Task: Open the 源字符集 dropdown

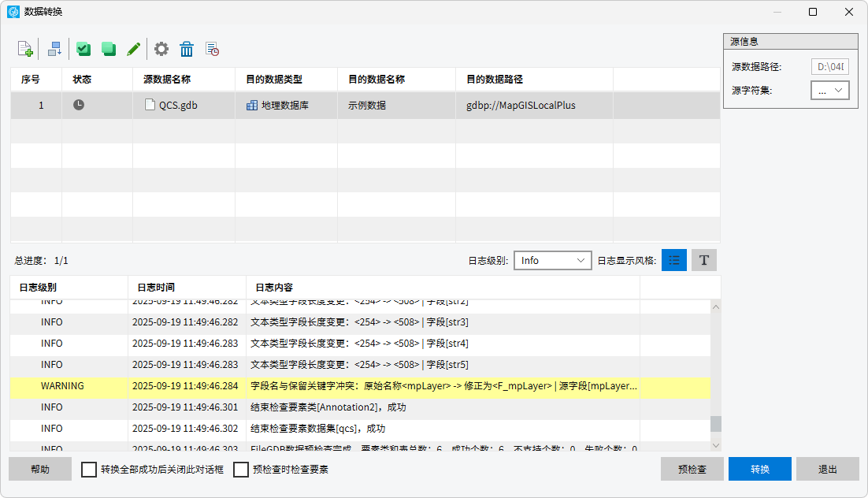Action: click(829, 91)
